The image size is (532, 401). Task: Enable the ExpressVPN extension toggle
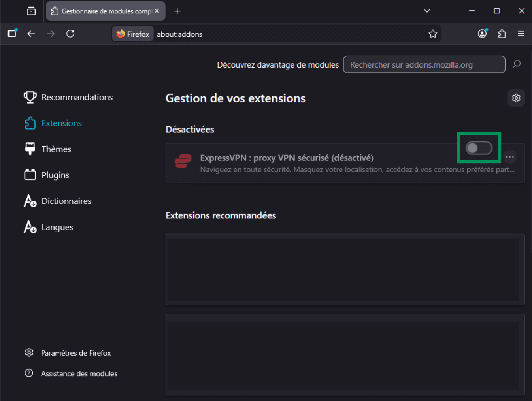(x=478, y=147)
